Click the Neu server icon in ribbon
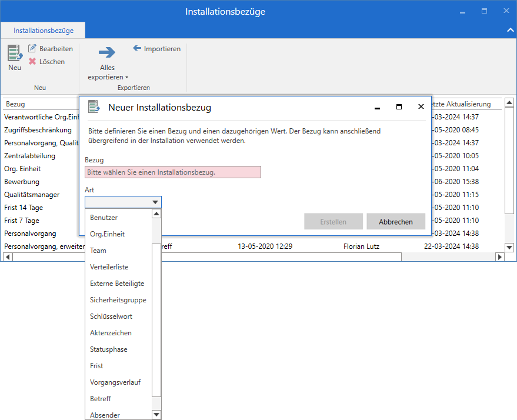This screenshot has width=517, height=420. pos(15,53)
